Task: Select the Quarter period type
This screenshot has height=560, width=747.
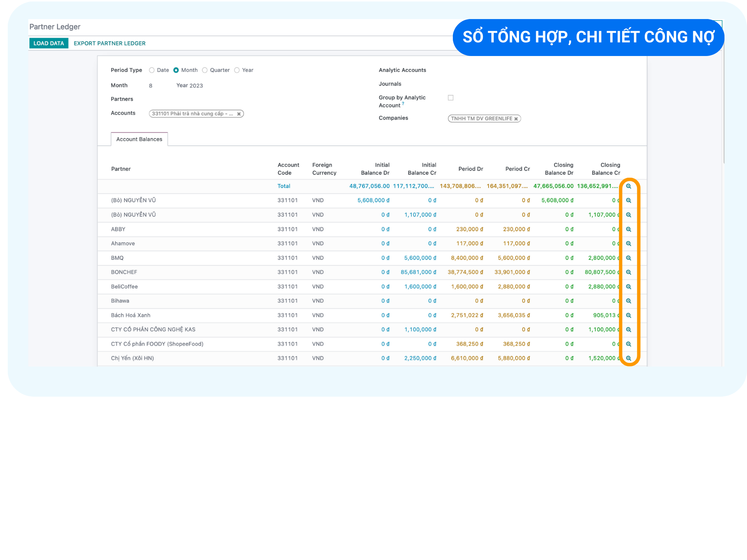Action: click(205, 70)
